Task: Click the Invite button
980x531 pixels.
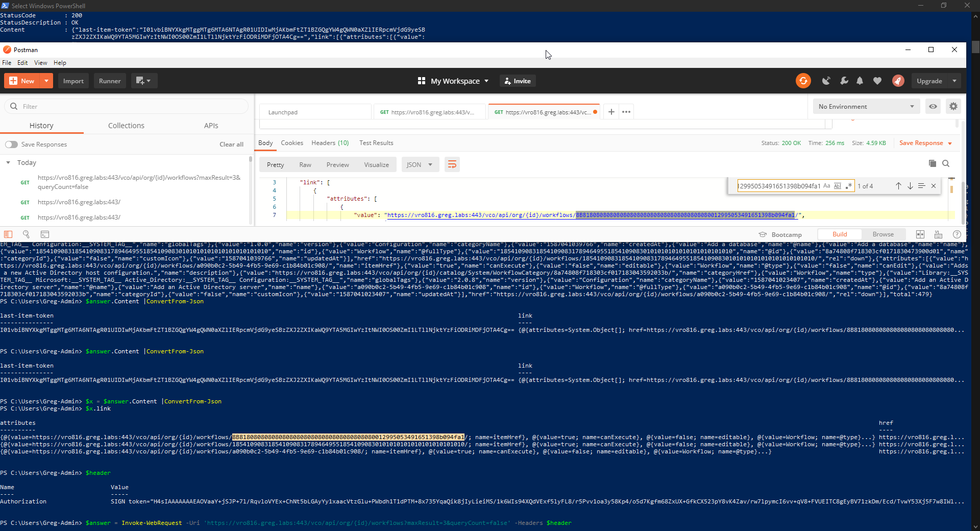Action: coord(518,81)
